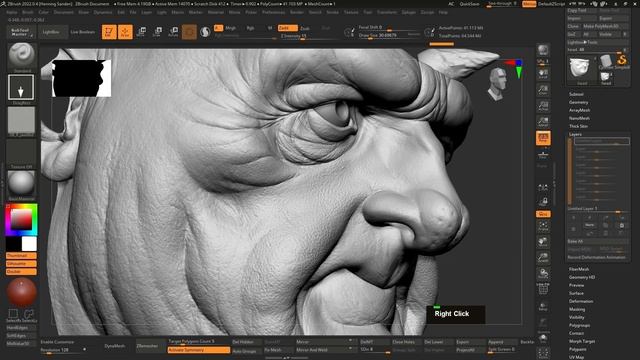Toggle the Transp transparency button
Image resolution: width=640 pixels, height=360 pixels.
point(543,306)
